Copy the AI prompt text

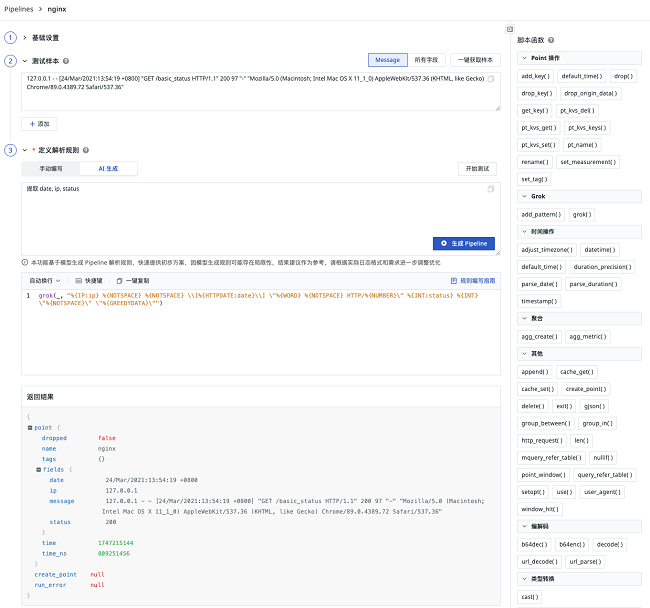coord(490,189)
